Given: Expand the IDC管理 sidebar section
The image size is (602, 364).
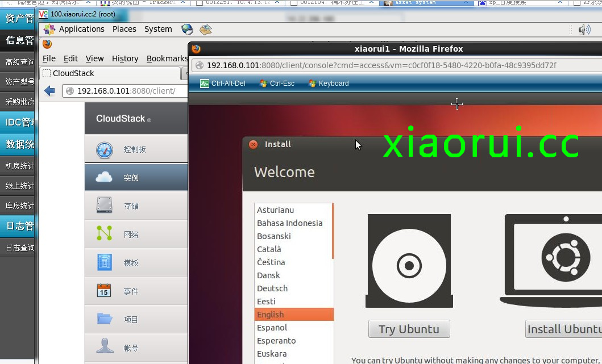Looking at the screenshot, I should (17, 122).
